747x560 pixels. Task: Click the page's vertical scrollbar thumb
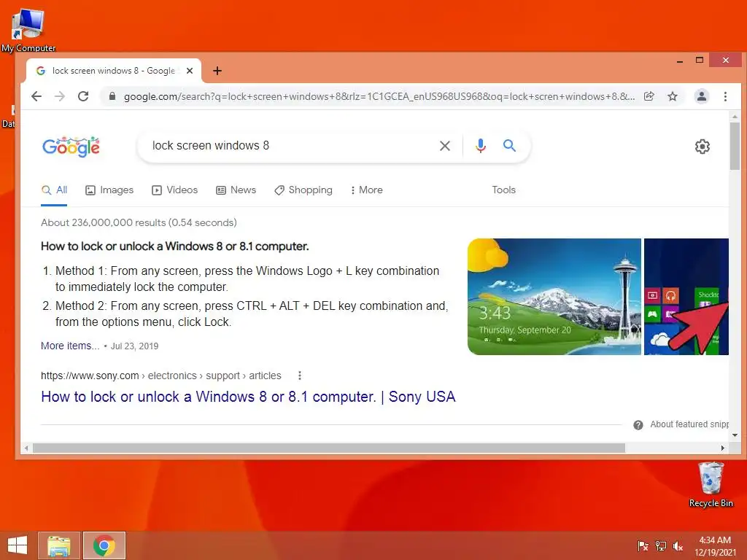[x=735, y=146]
